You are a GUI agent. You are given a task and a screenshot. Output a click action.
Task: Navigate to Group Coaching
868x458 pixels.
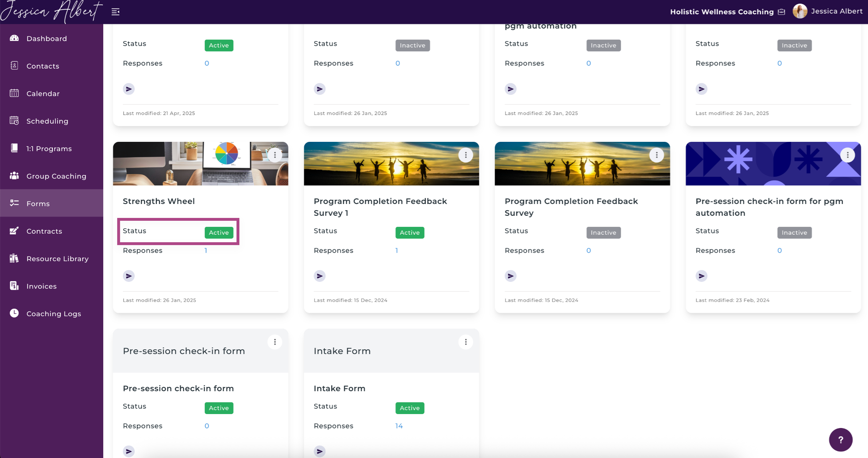[51, 176]
